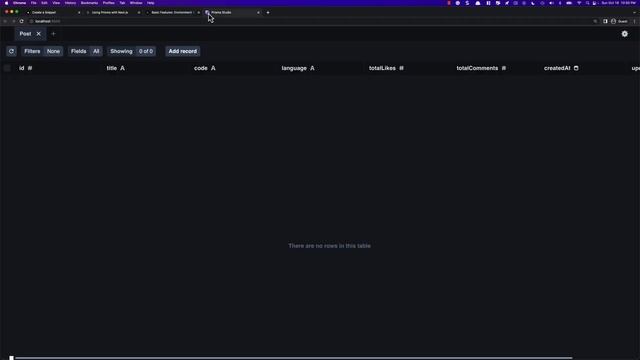The image size is (640, 360).
Task: Open the Fields All selector
Action: 85,51
